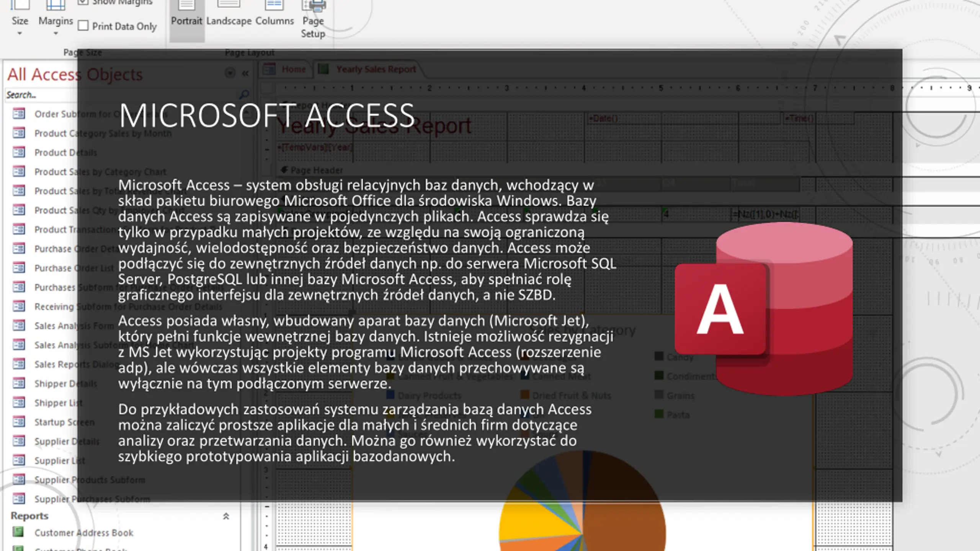Select the pie chart in the report
Viewport: 980px width, 551px height.
point(582,501)
